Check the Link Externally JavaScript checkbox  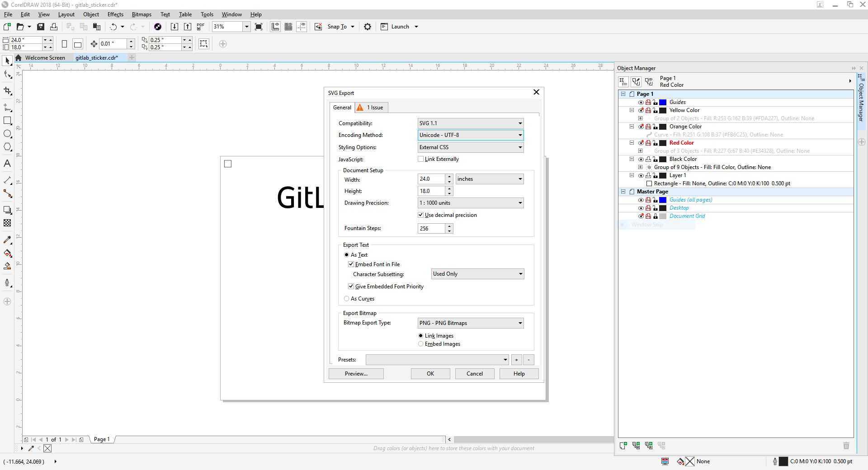pyautogui.click(x=421, y=159)
